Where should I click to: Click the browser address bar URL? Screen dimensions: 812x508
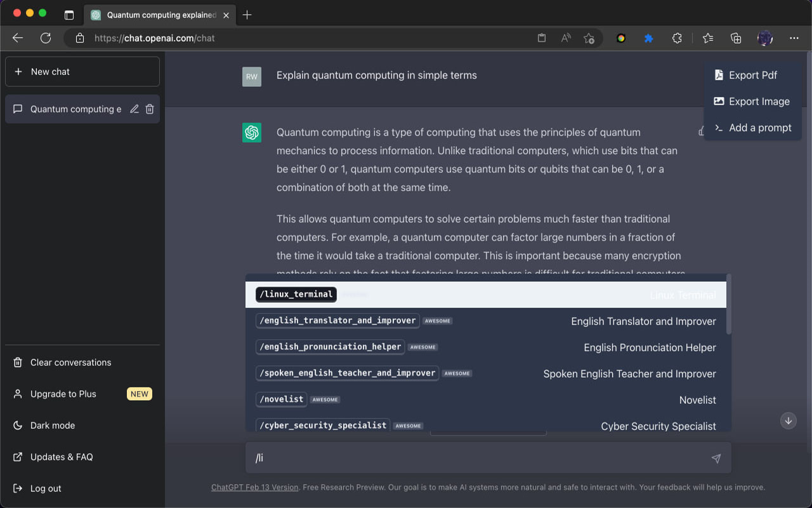[155, 38]
